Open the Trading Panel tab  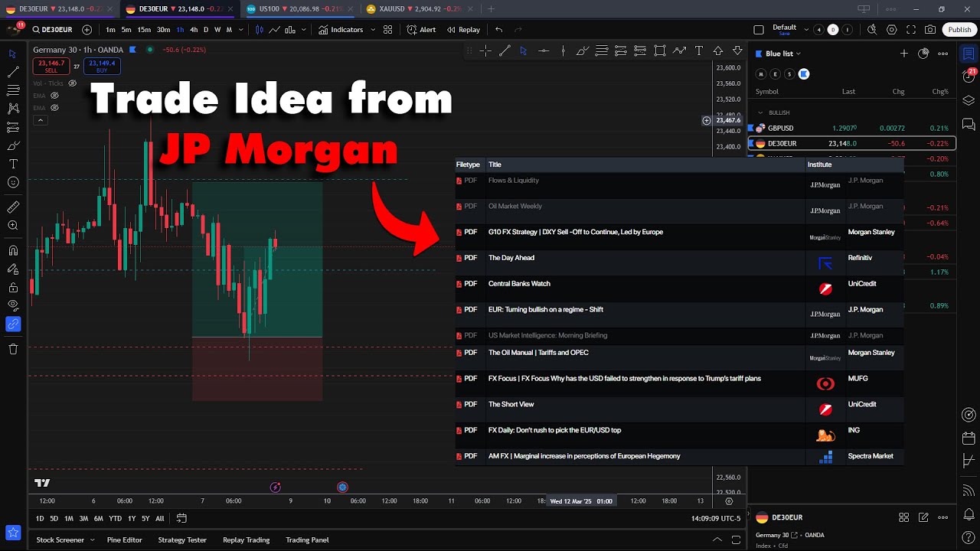[307, 540]
